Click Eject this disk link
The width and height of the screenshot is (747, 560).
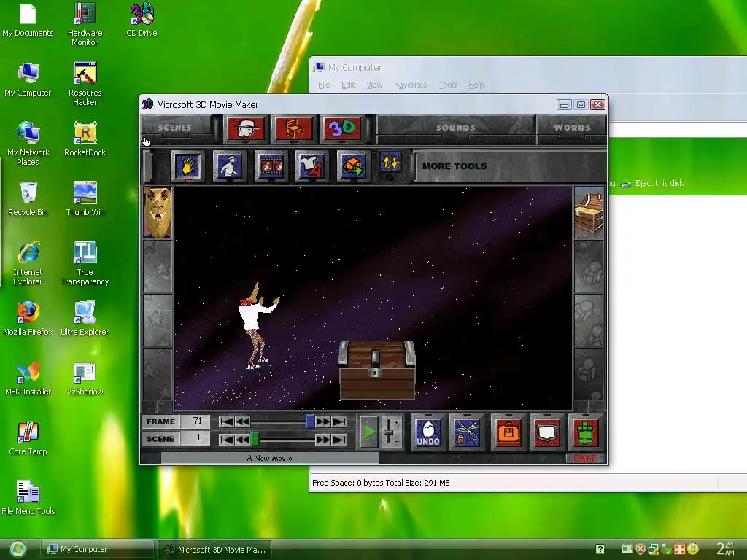tap(659, 183)
